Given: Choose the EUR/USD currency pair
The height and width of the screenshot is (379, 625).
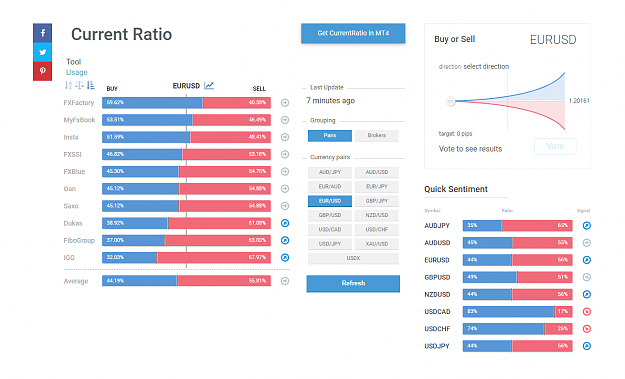Looking at the screenshot, I should point(330,201).
